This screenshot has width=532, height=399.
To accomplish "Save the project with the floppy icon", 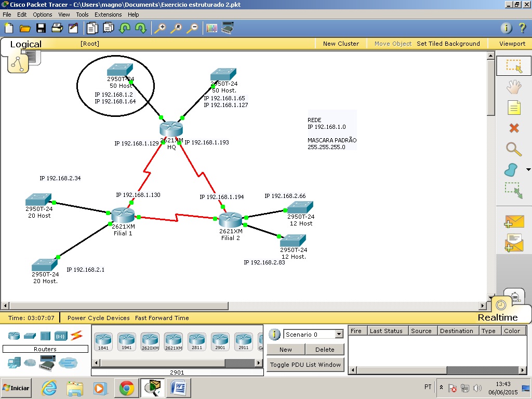I will coord(41,28).
